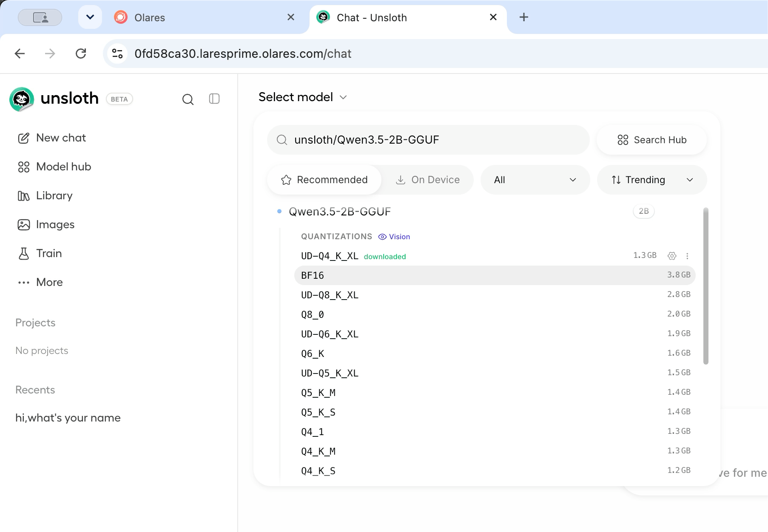Click the model list scrollbar
Screen dimensions: 768x532
coord(706,286)
